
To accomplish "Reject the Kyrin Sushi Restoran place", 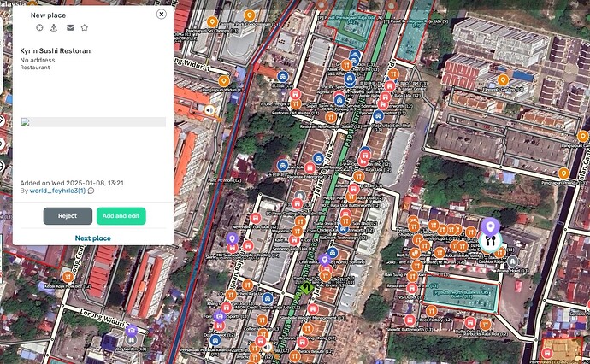I will tap(68, 215).
